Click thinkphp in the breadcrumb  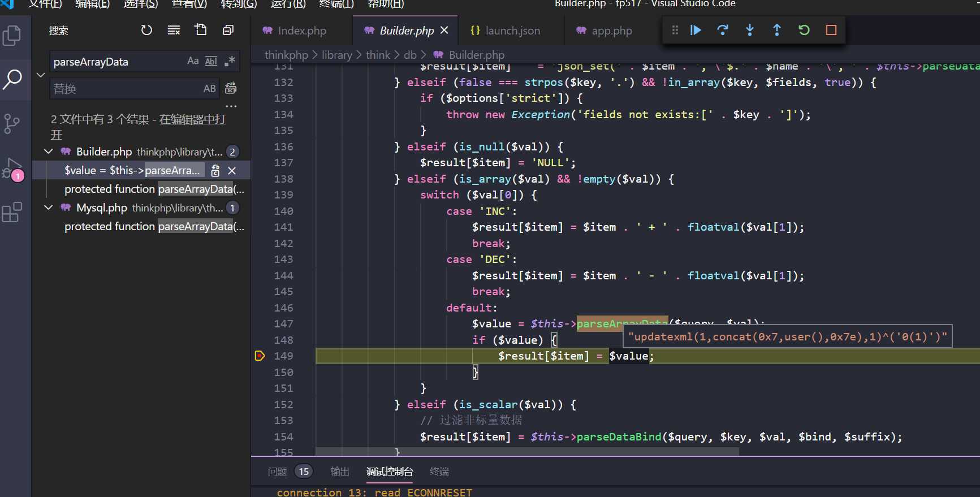coord(286,55)
